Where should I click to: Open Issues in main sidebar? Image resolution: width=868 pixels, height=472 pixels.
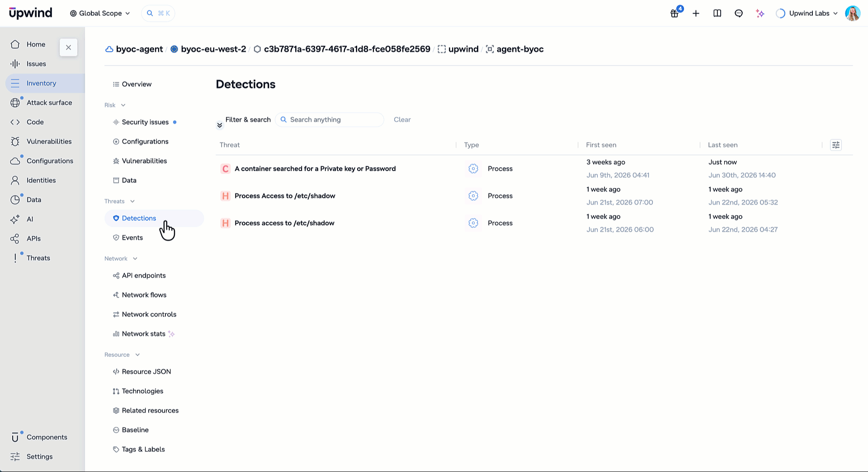[36, 64]
